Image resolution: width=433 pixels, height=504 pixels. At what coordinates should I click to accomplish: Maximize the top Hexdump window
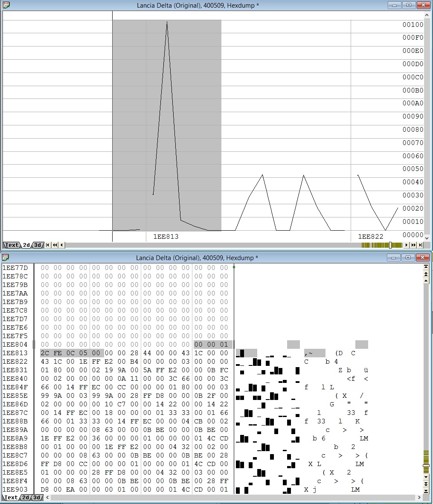coord(409,5)
